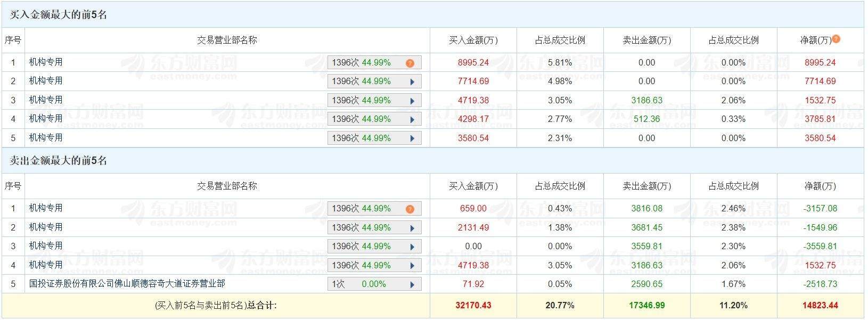This screenshot has height=320, width=868.
Task: Select the 3785.81 net amount cell
Action: click(x=821, y=119)
